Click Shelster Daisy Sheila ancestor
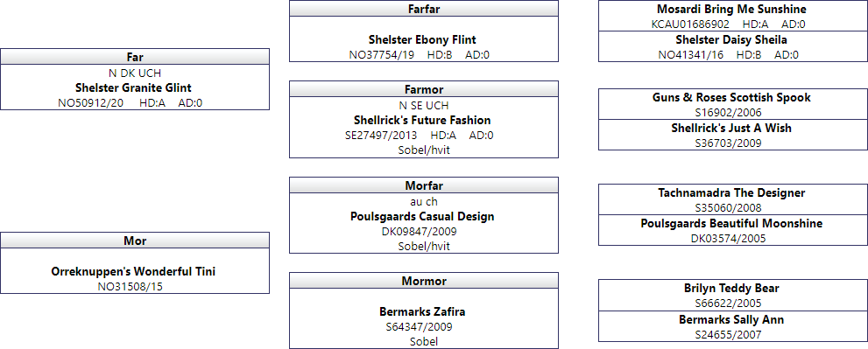Image resolution: width=868 pixels, height=349 pixels. (732, 40)
